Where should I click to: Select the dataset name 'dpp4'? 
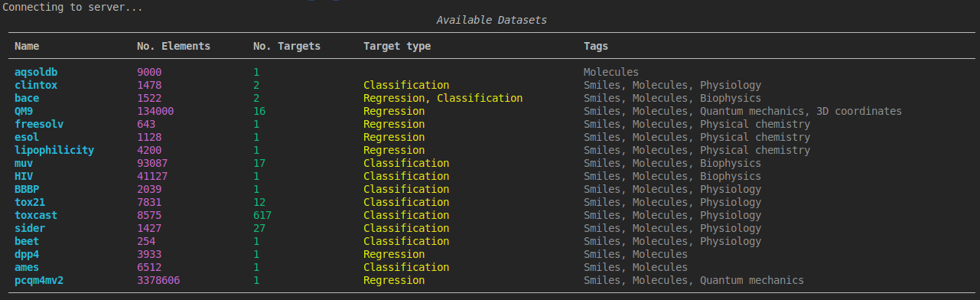(x=27, y=254)
